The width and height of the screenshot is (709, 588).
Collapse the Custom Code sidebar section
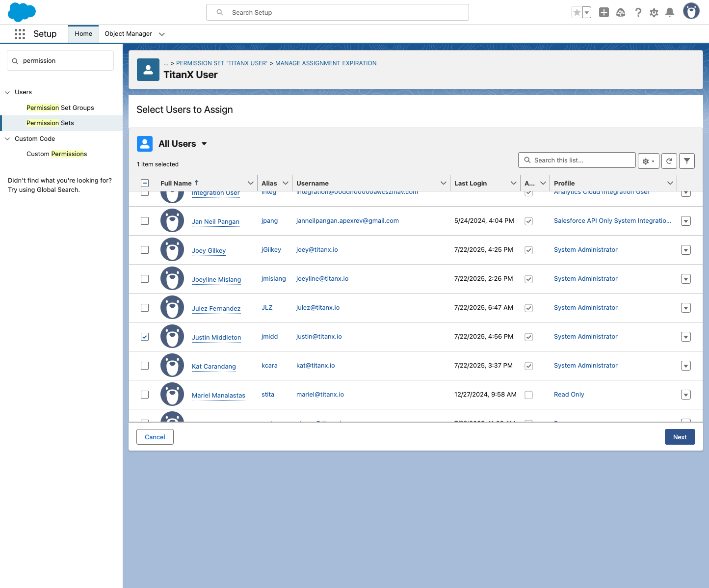[x=7, y=139]
